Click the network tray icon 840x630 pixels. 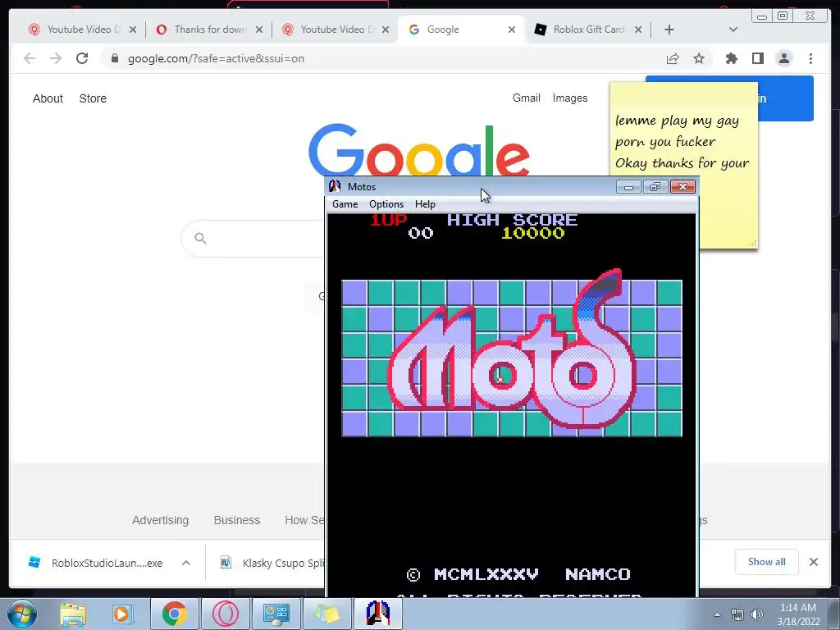(737, 614)
